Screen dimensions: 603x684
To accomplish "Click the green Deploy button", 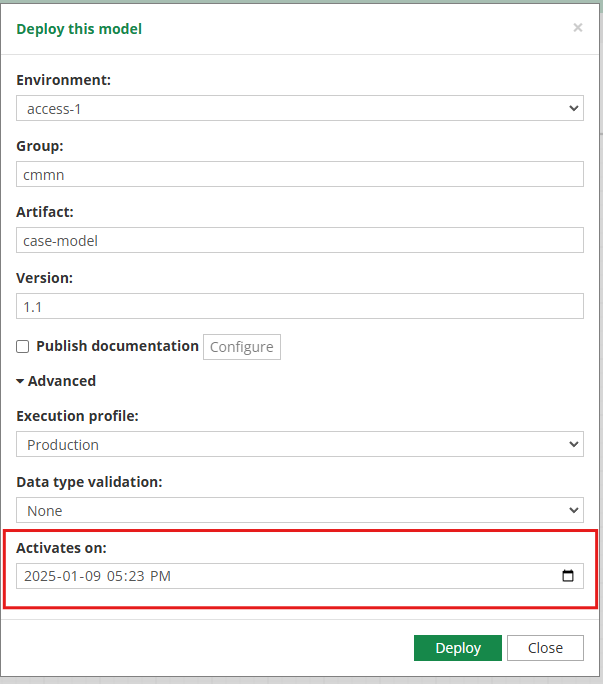I will [457, 648].
